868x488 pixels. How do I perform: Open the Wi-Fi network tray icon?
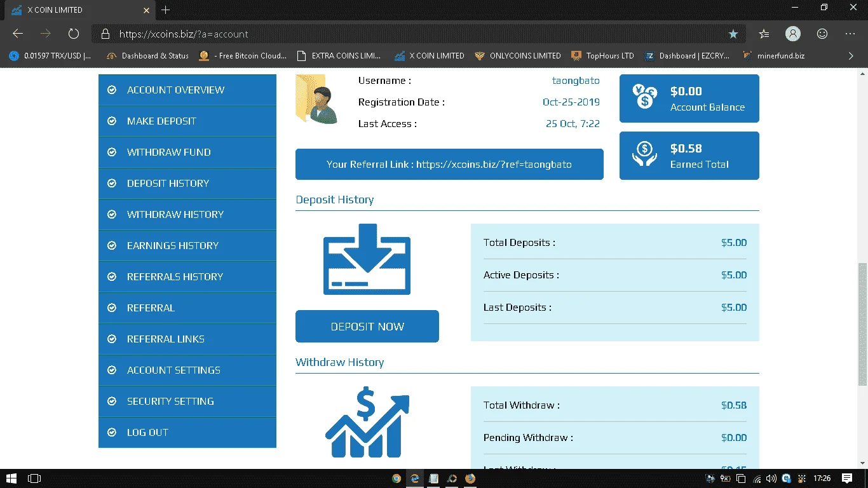[756, 478]
